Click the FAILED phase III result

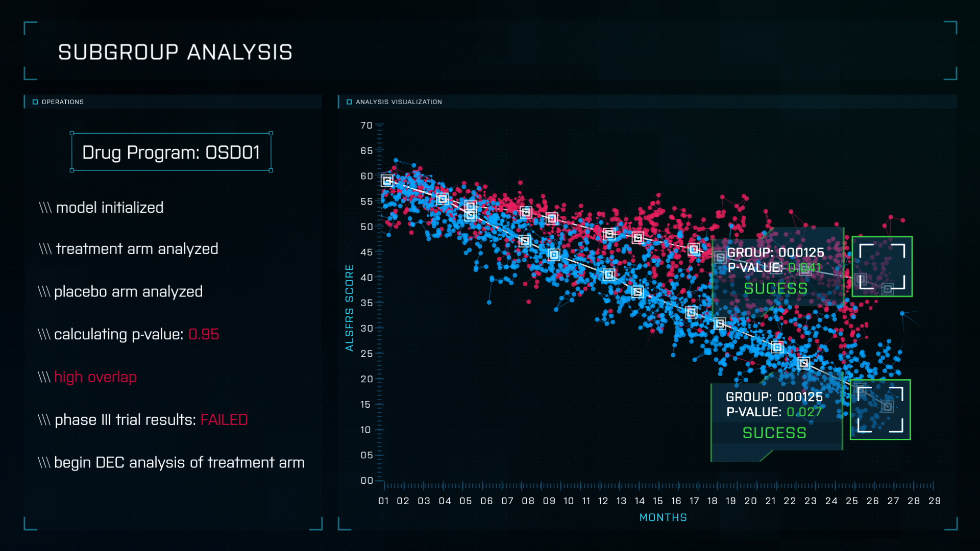(x=224, y=420)
